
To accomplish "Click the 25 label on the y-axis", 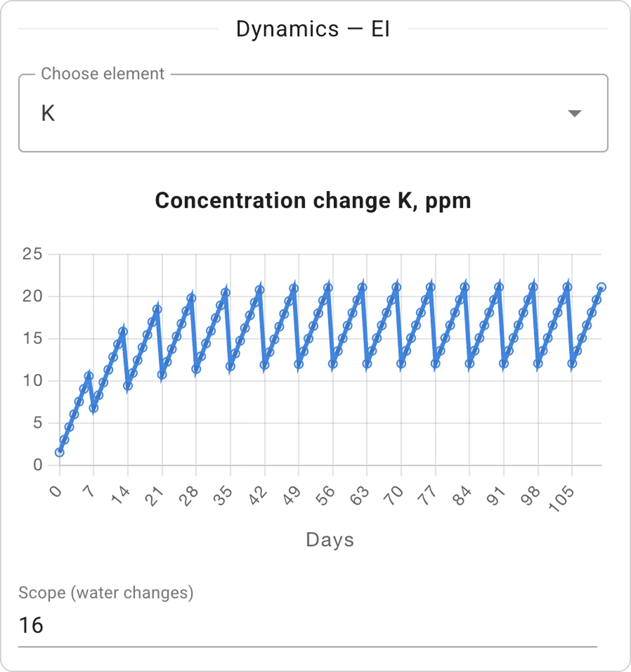I will coord(32,254).
